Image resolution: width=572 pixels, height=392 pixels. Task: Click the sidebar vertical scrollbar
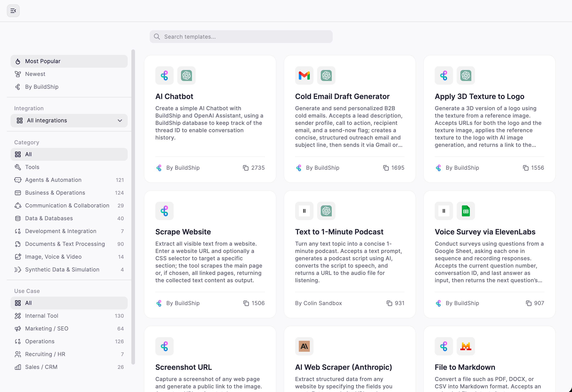(133, 207)
